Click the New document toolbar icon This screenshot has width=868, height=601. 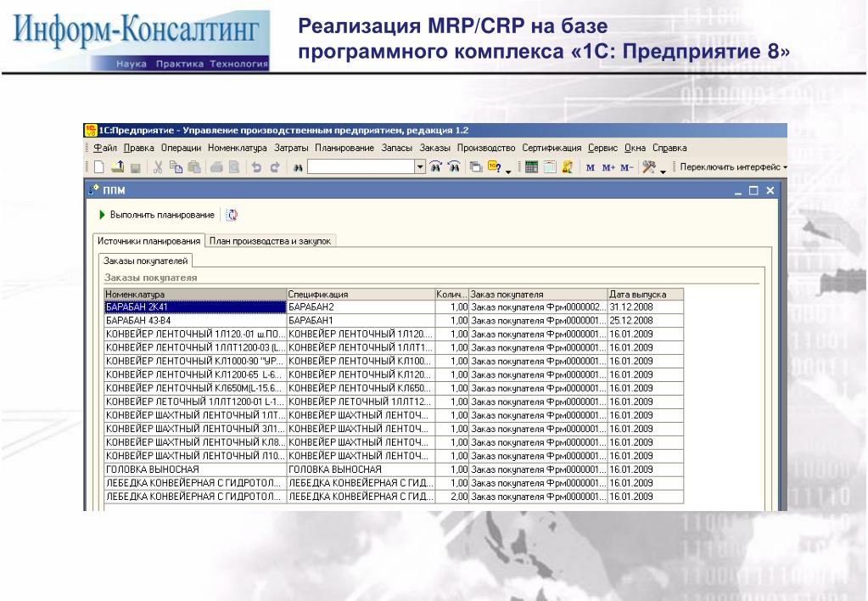click(x=99, y=166)
